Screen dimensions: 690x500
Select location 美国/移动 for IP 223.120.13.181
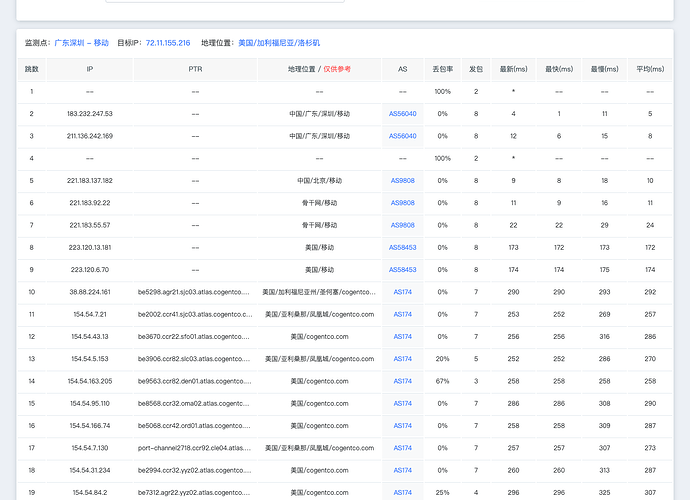319,247
